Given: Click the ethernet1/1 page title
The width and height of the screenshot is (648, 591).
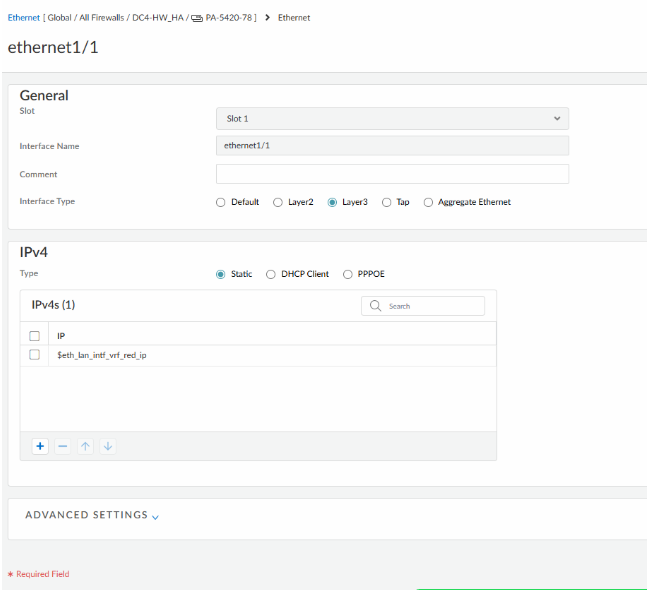Looking at the screenshot, I should pyautogui.click(x=53, y=47).
